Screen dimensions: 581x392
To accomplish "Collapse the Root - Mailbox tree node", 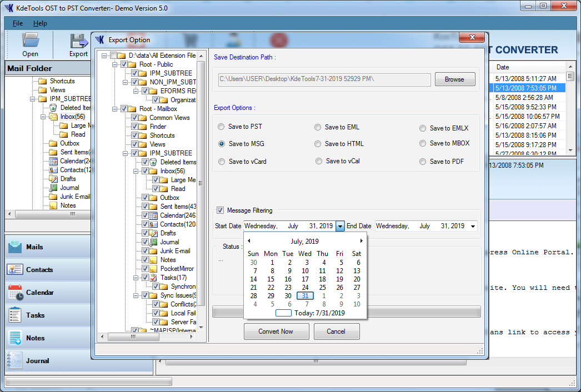I will coord(115,109).
